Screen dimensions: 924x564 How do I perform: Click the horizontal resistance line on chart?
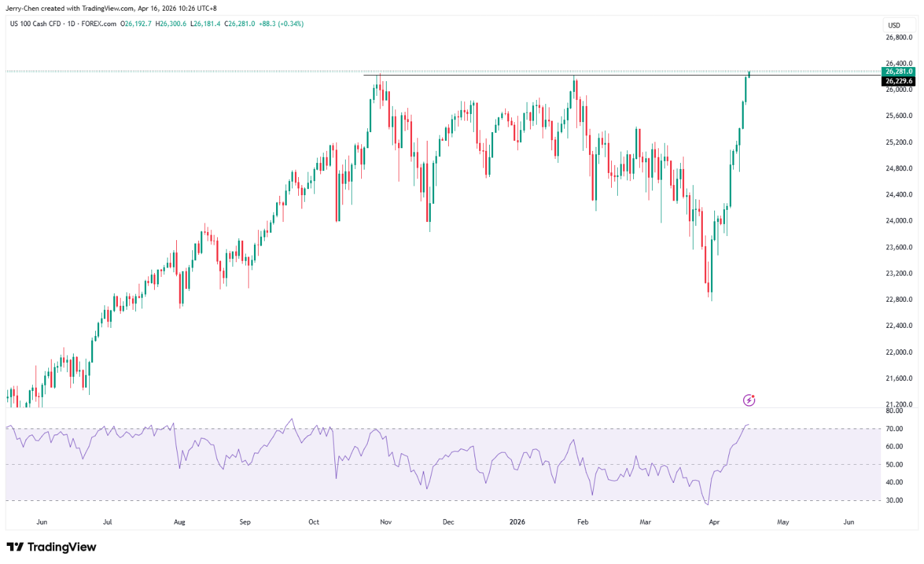469,75
